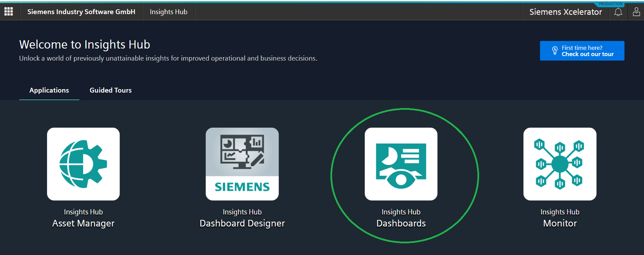Launch the Monitor app icon
The height and width of the screenshot is (255, 644).
(560, 164)
